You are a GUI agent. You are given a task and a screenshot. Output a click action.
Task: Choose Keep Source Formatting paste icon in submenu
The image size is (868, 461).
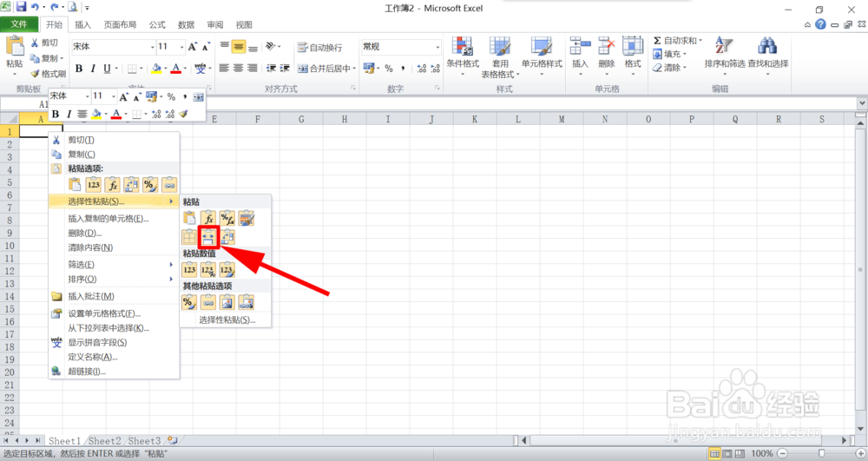(x=247, y=219)
